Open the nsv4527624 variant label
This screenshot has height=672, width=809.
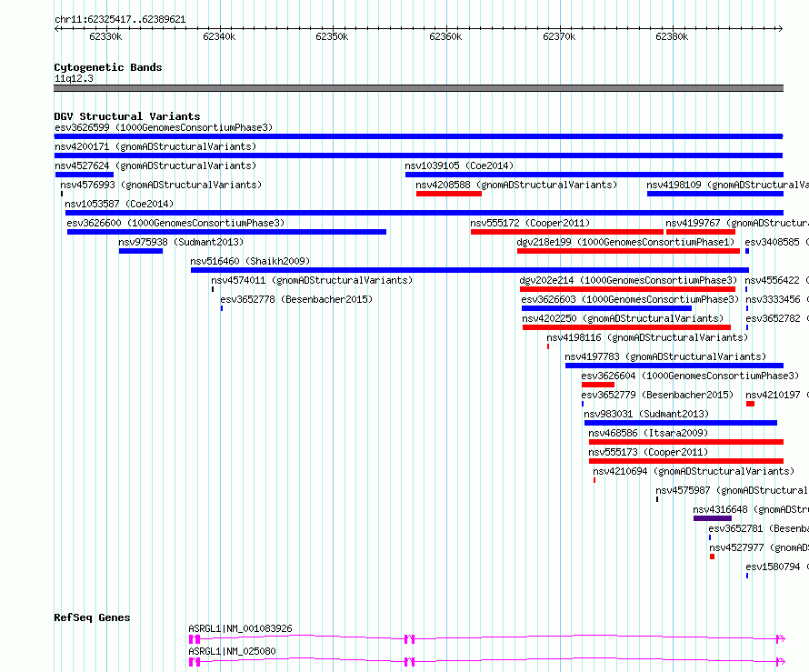155,165
